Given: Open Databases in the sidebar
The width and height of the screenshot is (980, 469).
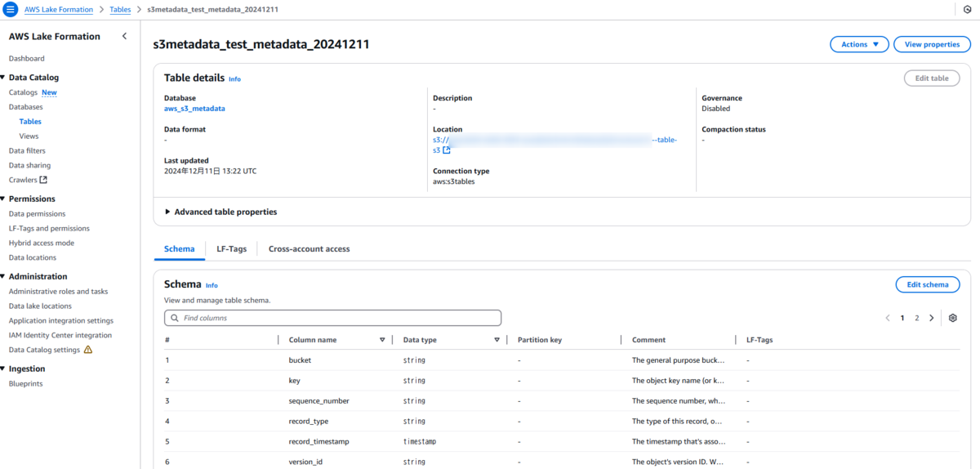Looking at the screenshot, I should tap(26, 107).
